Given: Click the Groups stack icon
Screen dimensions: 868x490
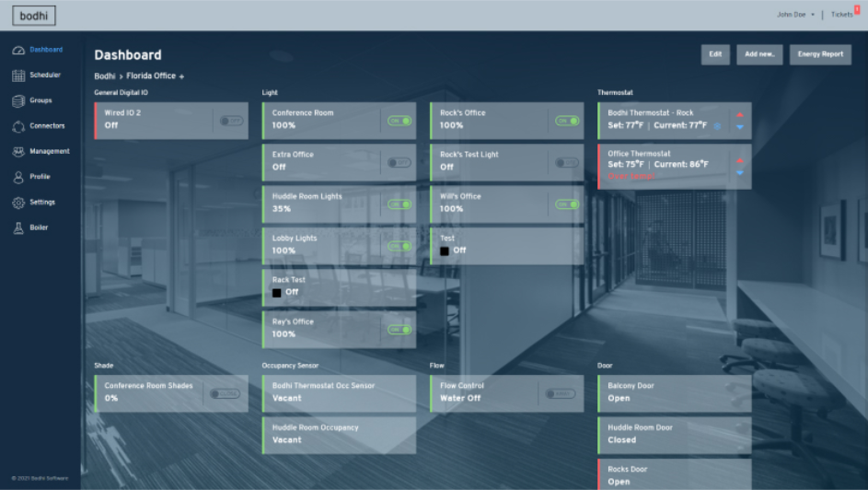Looking at the screenshot, I should [x=18, y=100].
